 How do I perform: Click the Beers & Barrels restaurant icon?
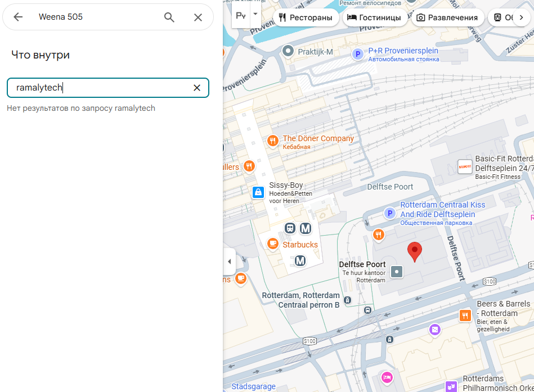[x=465, y=316]
